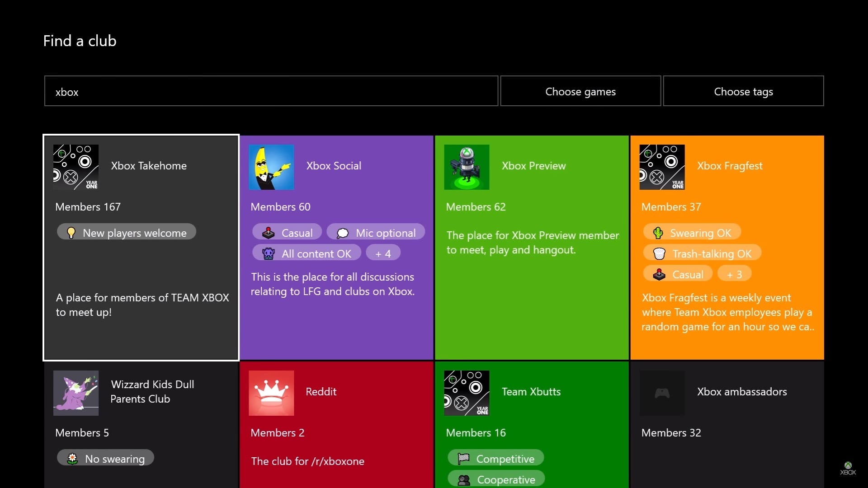Click the Casual tag in Xbox Social
The height and width of the screenshot is (488, 868).
(287, 232)
